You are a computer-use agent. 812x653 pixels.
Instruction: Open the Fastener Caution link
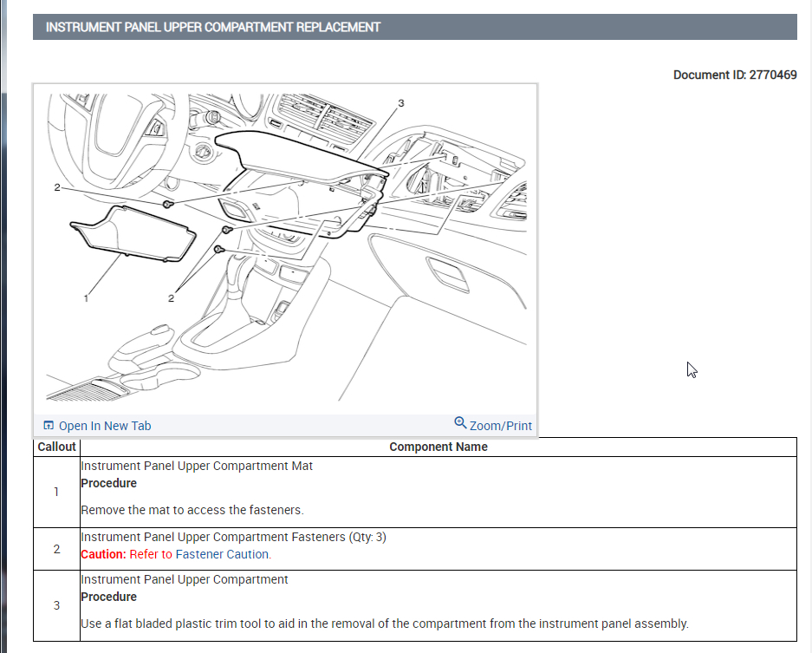click(x=222, y=554)
